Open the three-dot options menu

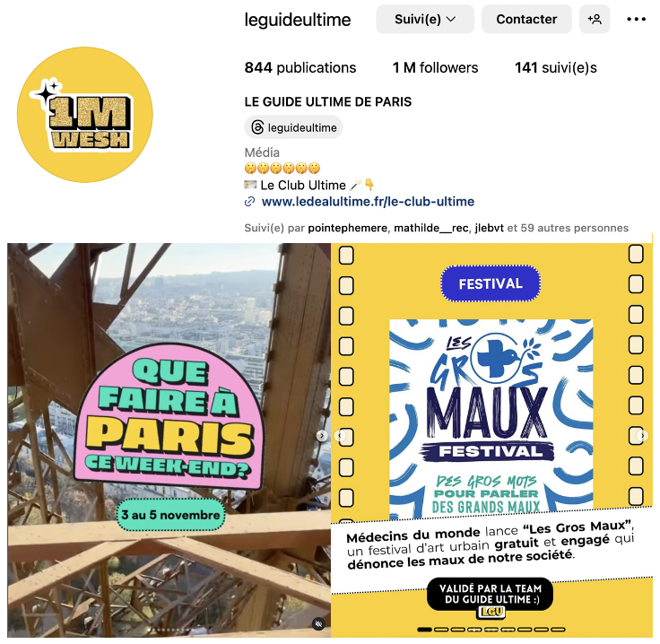636,20
